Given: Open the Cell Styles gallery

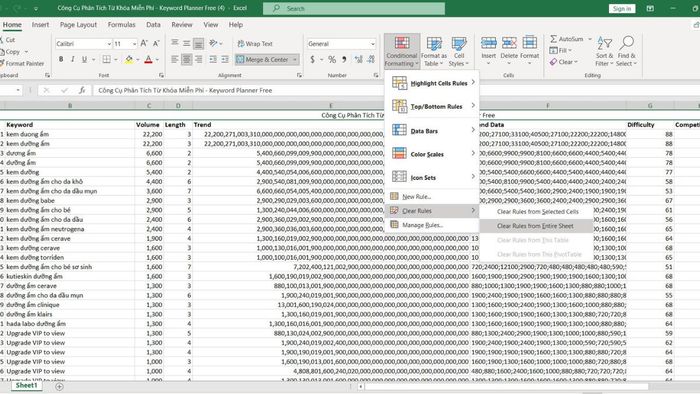Looking at the screenshot, I should (458, 51).
